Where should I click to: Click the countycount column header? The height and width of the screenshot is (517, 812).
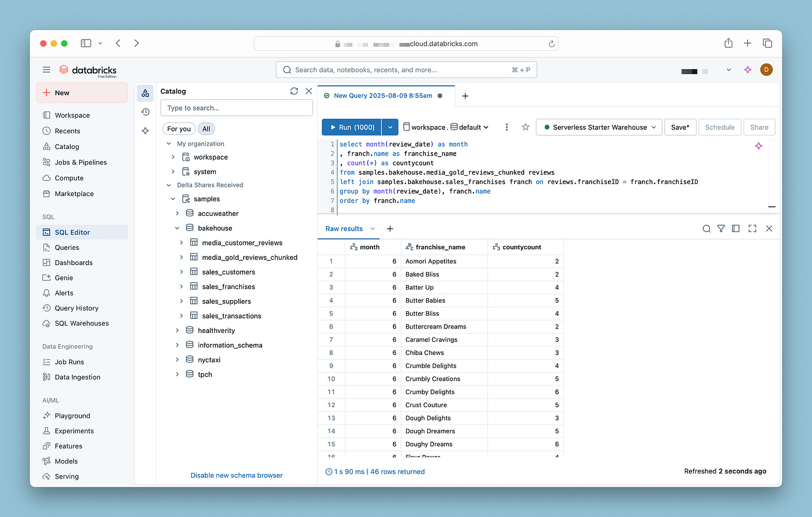point(525,247)
